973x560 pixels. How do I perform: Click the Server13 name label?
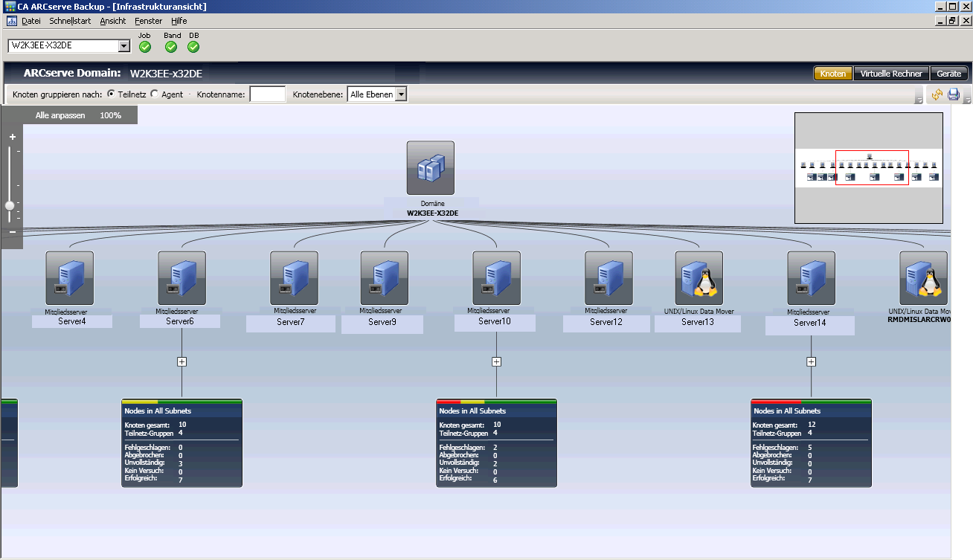point(698,322)
